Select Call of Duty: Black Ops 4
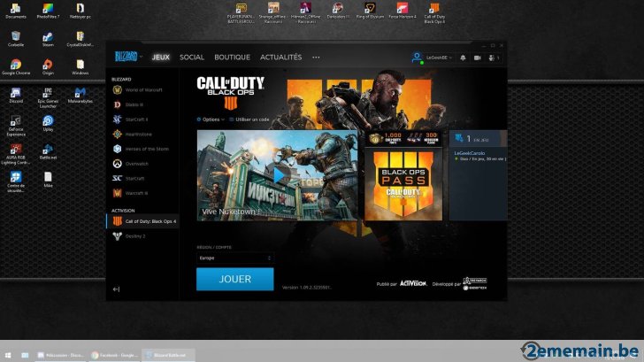The image size is (644, 362). click(142, 221)
